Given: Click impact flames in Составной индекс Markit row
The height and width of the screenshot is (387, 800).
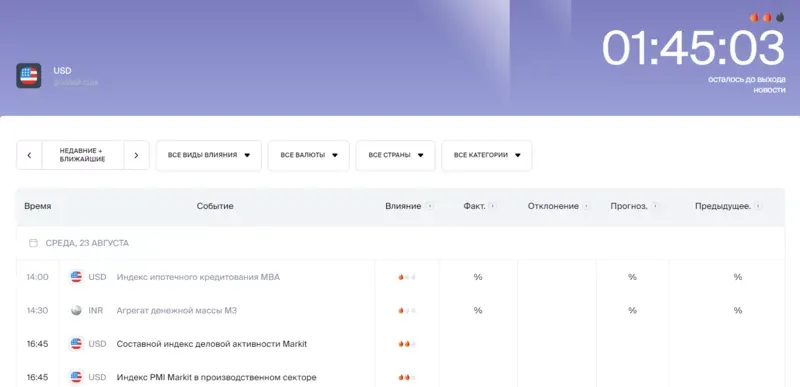Looking at the screenshot, I should click(x=407, y=344).
